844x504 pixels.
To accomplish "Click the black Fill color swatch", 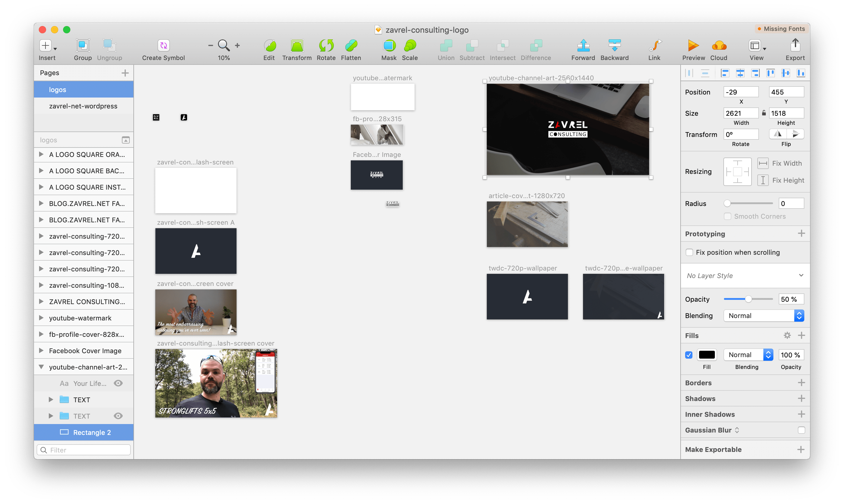I will [x=707, y=355].
